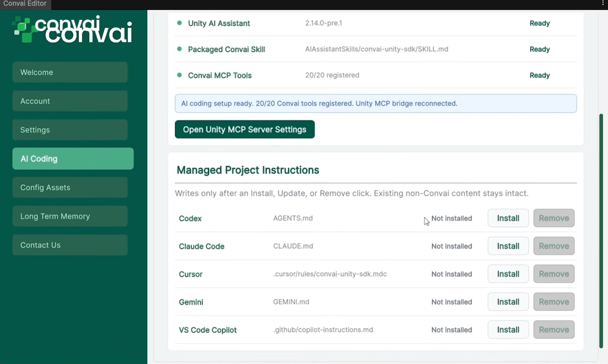Click the VS Code Copilot row name
Viewport: 608px width, 364px height.
(x=208, y=330)
